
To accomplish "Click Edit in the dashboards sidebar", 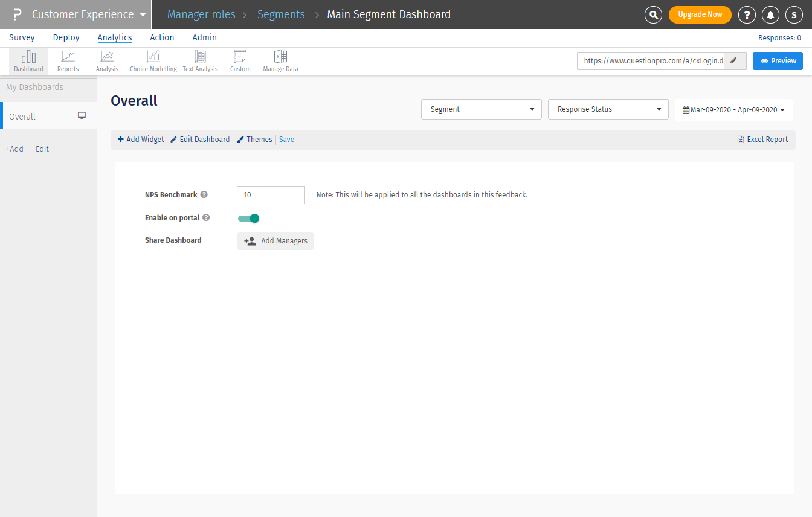I will (42, 149).
